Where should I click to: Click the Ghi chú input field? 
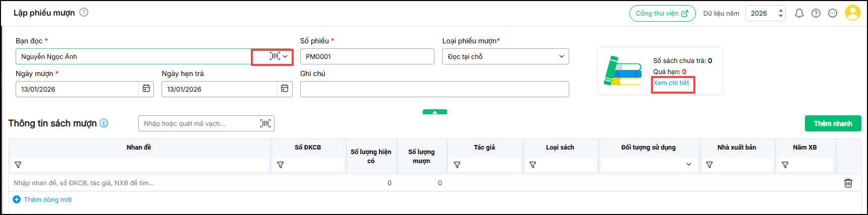pos(434,89)
